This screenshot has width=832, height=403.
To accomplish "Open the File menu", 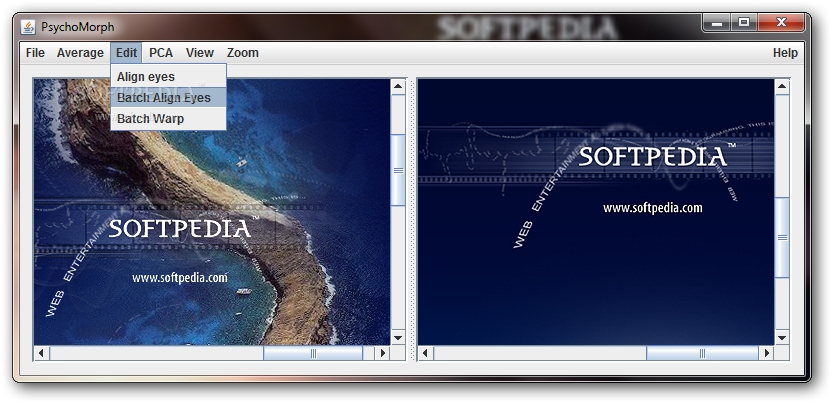I will click(x=35, y=53).
